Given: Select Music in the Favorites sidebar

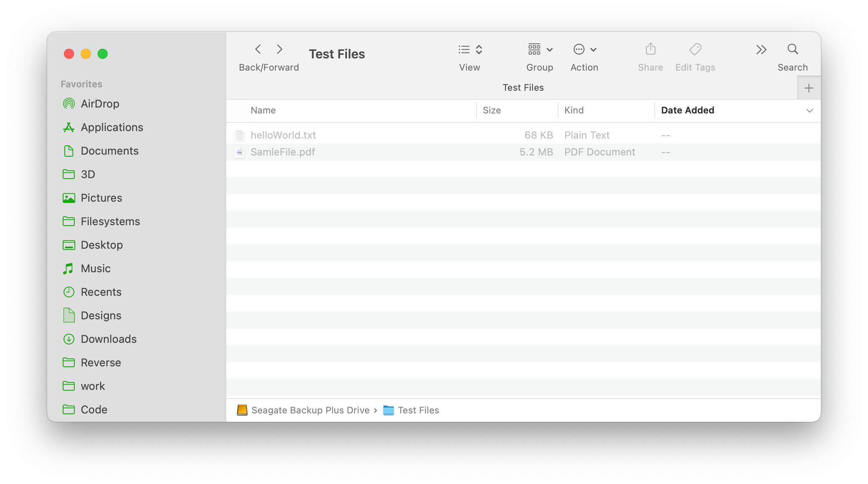Looking at the screenshot, I should click(95, 268).
